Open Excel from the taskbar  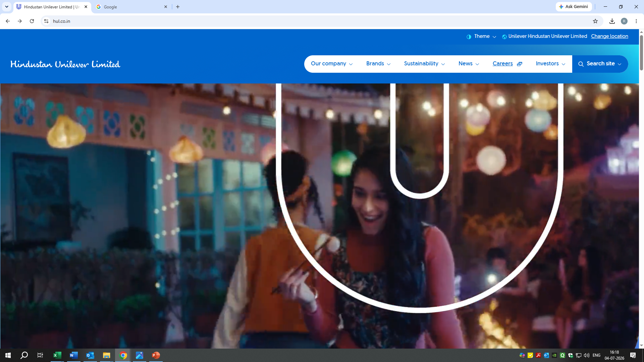(x=57, y=355)
